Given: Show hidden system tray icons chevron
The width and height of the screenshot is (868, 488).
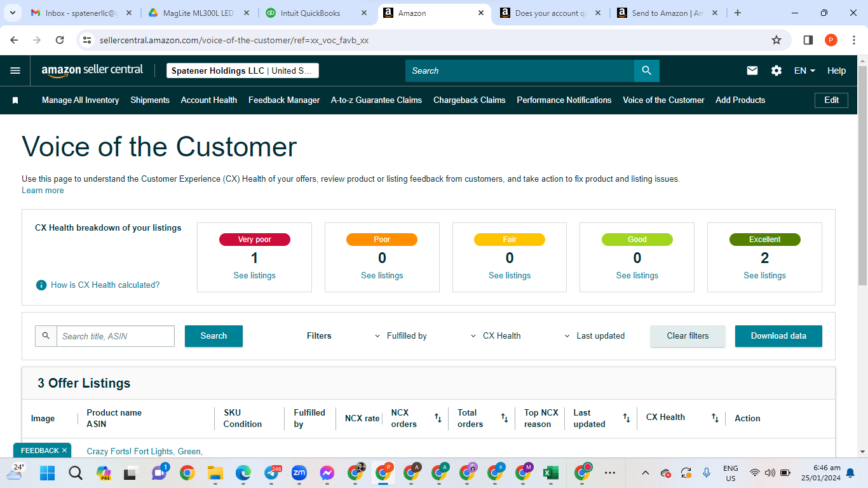Looking at the screenshot, I should point(646,473).
